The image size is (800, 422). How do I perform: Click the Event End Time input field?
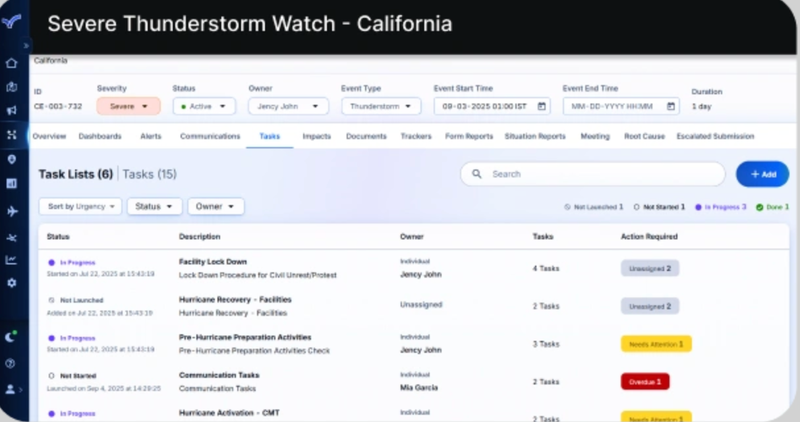pos(621,106)
